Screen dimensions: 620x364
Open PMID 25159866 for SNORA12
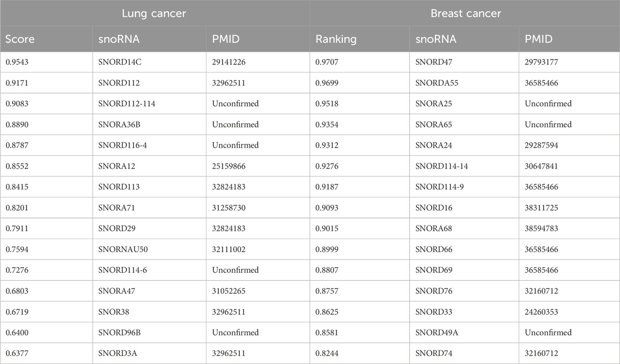click(x=229, y=166)
